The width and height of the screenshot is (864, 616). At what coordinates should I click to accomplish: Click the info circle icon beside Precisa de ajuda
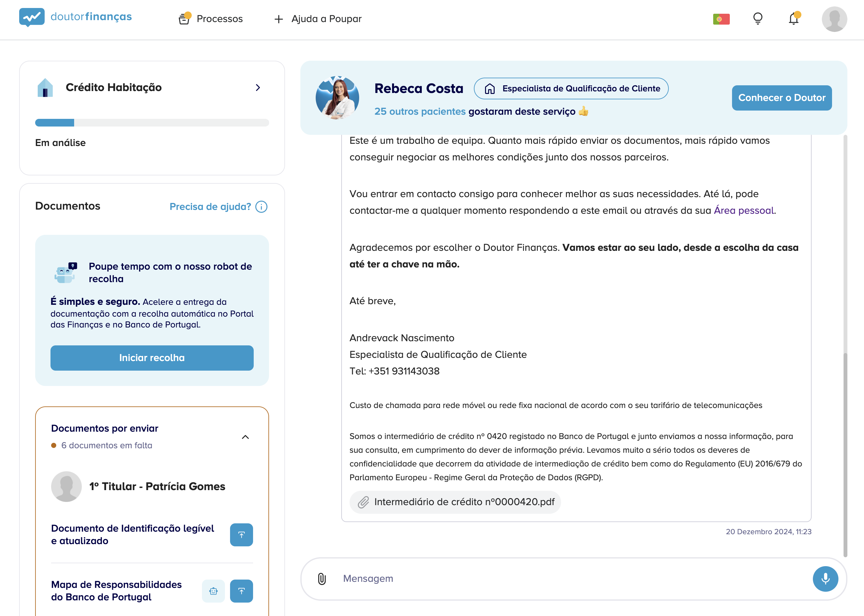pos(261,207)
